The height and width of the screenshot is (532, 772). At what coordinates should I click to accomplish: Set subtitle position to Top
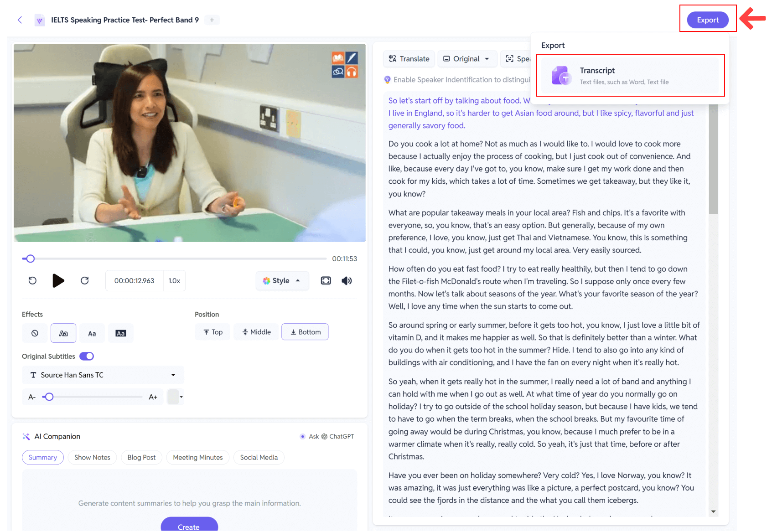coord(213,332)
